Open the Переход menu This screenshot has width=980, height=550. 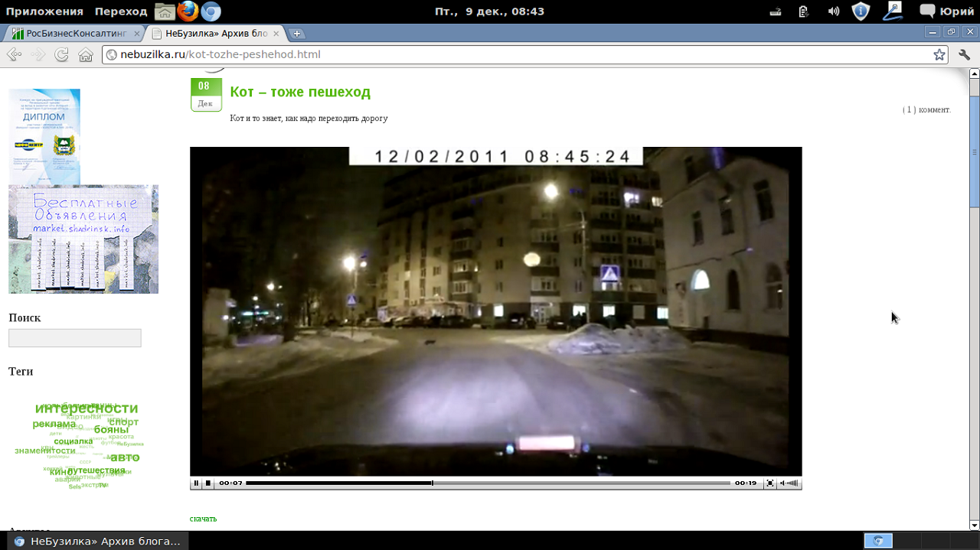(x=121, y=11)
